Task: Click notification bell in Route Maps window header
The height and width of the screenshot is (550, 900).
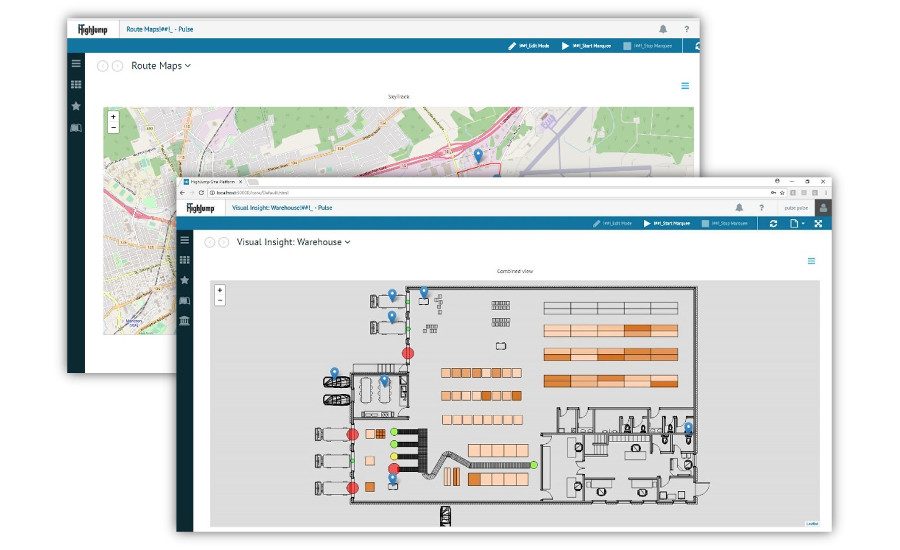Action: pyautogui.click(x=663, y=29)
